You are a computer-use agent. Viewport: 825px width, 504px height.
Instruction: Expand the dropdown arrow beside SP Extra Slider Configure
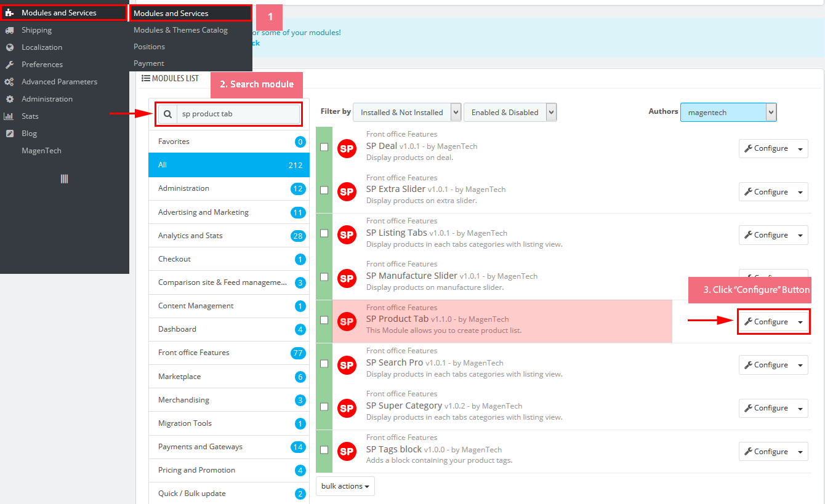[800, 192]
